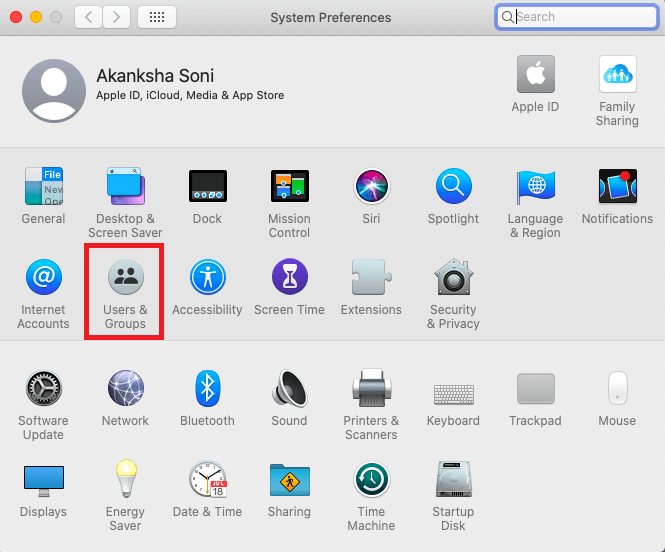Open the Bluetooth preference pane
The height and width of the screenshot is (552, 665).
[x=207, y=388]
